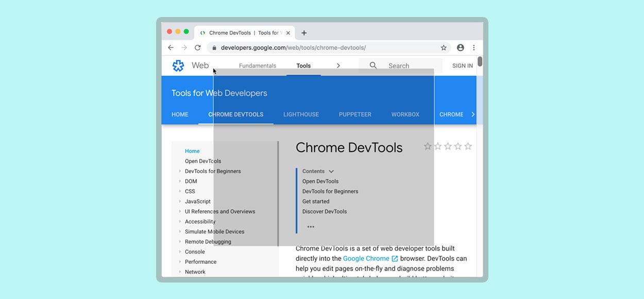
Task: Expand the Accessibility sidebar section
Action: [x=180, y=221]
